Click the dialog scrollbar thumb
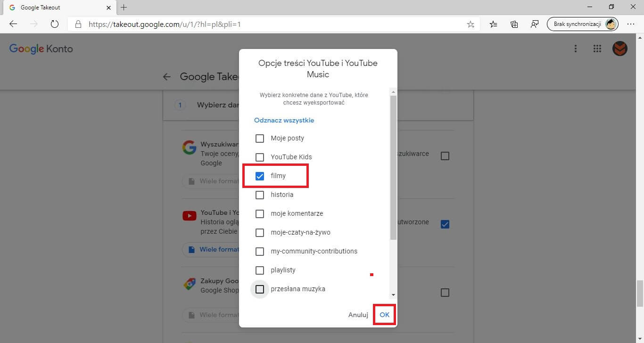This screenshot has width=644, height=343. (393, 168)
